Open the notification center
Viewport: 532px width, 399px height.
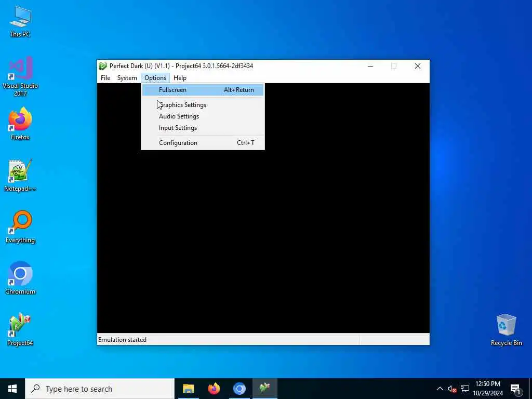pyautogui.click(x=515, y=389)
